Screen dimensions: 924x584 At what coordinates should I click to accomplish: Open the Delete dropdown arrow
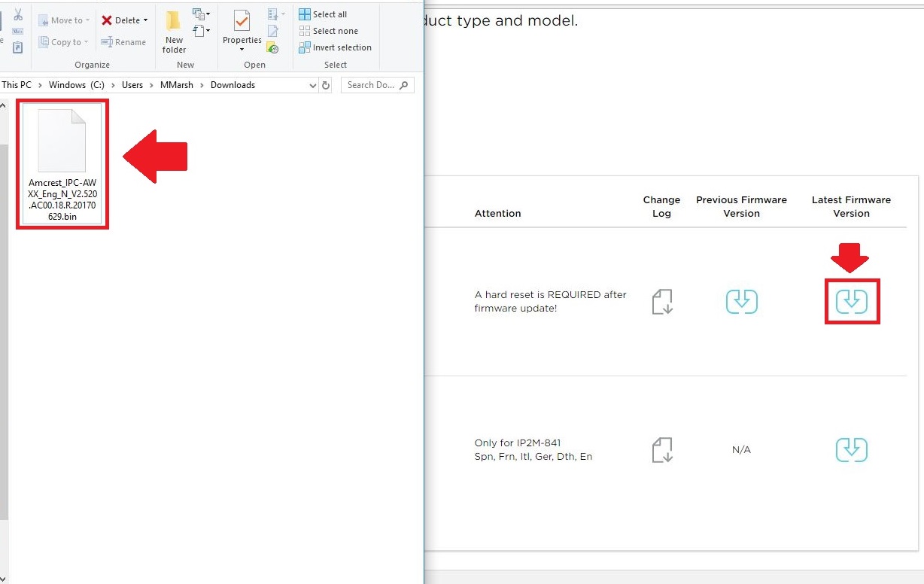click(146, 20)
